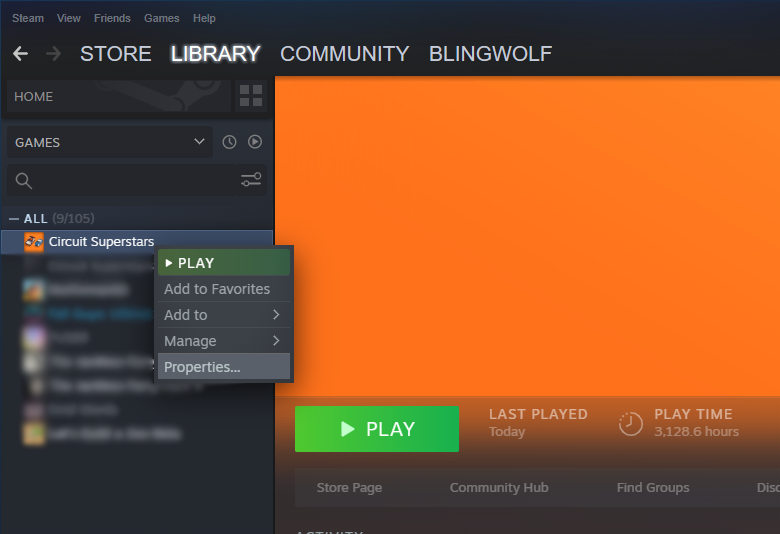Screen dimensions: 780x534
Task: Click the forward navigation arrow
Action: coord(53,54)
